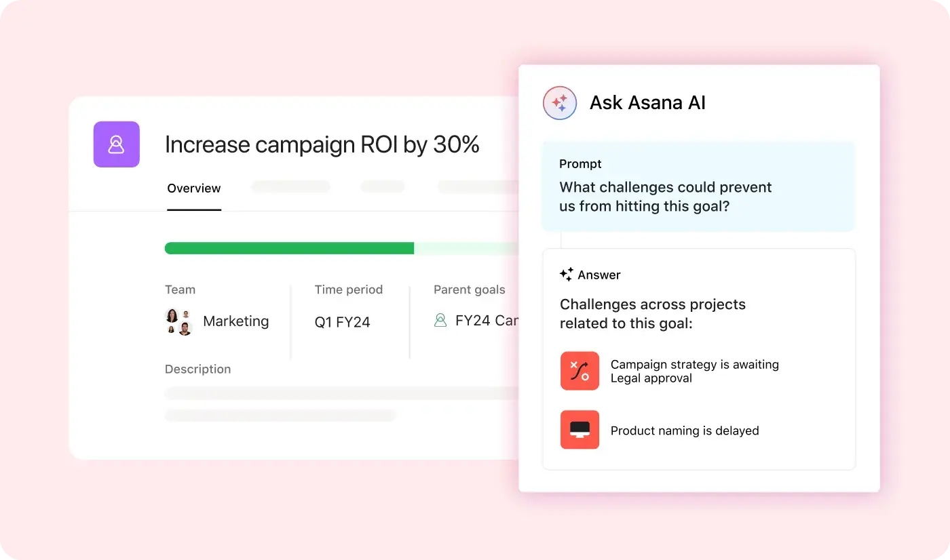Select the gray placeholder tab right of Overview
950x560 pixels.
click(290, 186)
